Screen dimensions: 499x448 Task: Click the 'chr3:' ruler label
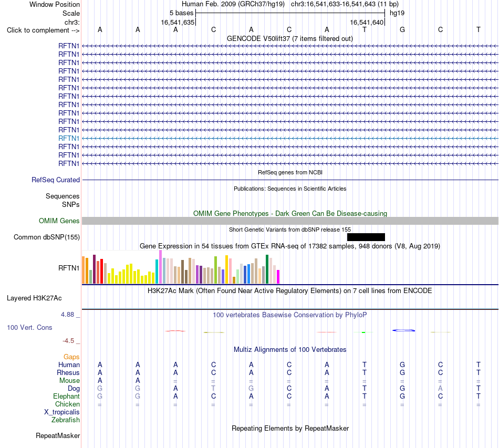pyautogui.click(x=72, y=22)
